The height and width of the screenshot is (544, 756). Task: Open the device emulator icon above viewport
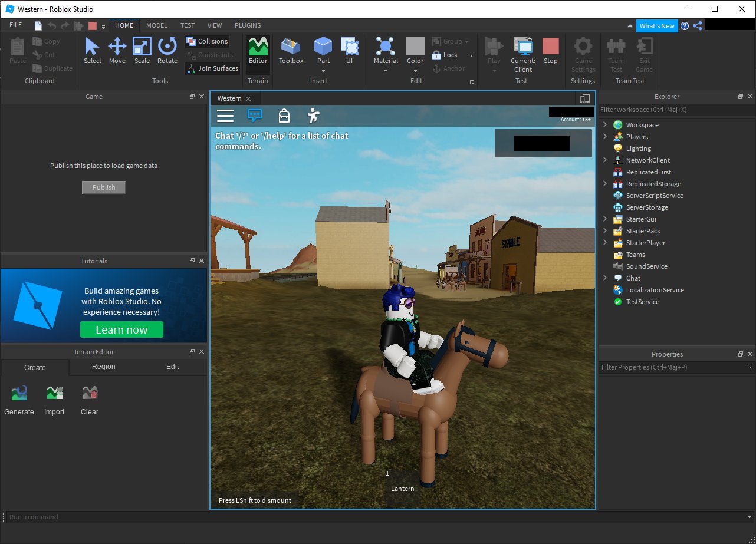(x=585, y=98)
